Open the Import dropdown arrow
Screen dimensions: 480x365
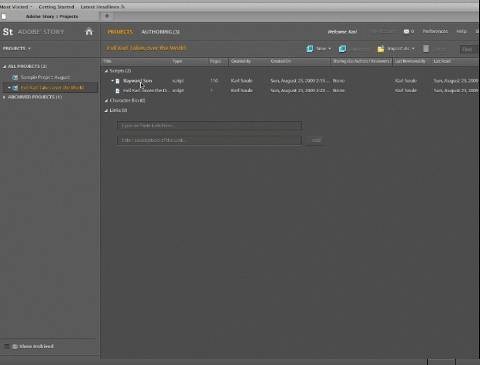[x=413, y=49]
